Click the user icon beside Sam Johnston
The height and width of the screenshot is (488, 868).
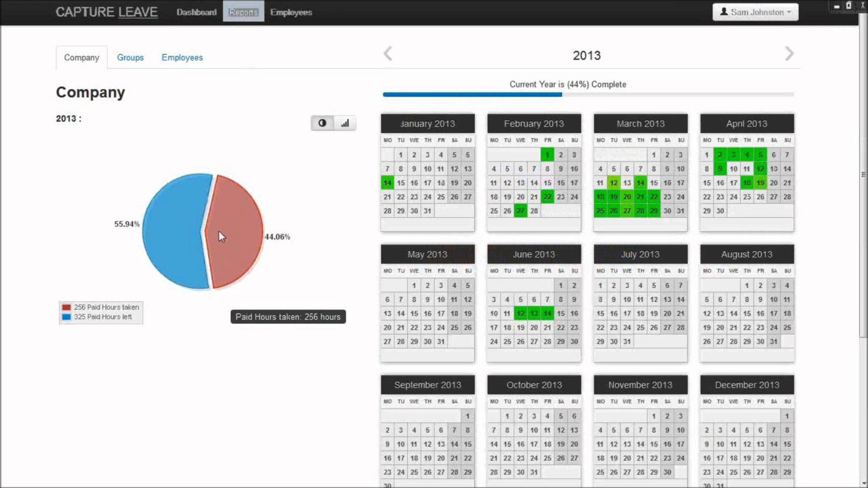(724, 12)
